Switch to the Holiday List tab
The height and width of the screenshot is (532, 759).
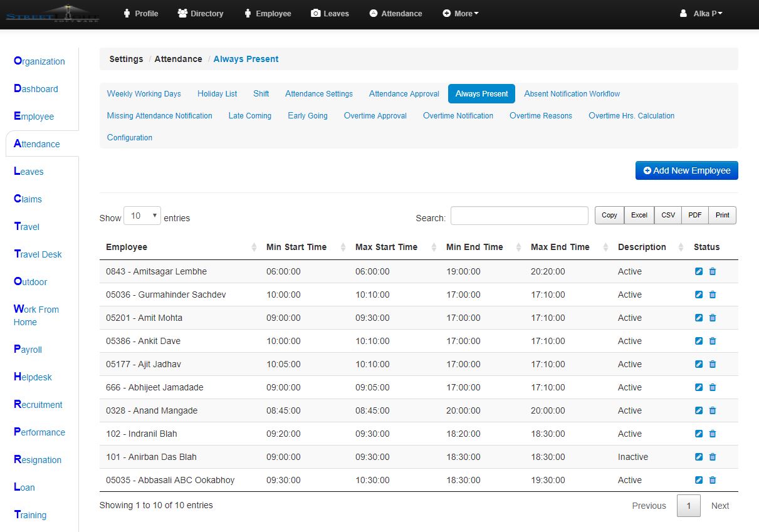(217, 93)
